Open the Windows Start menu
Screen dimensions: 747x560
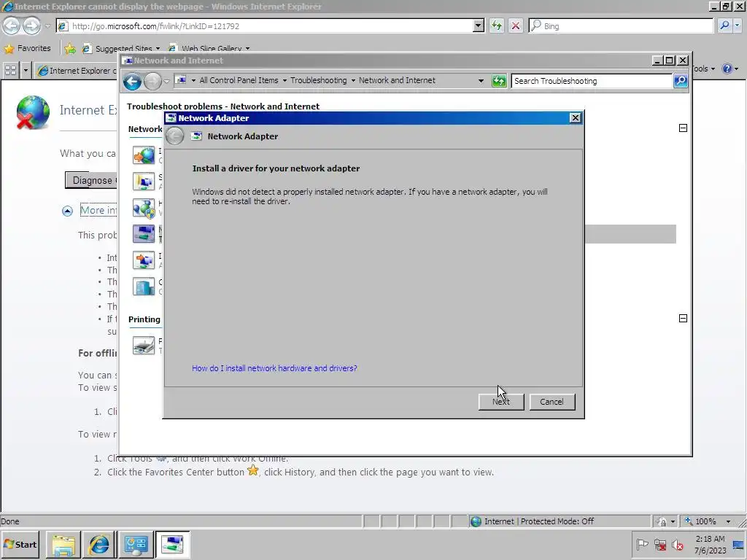(20, 544)
